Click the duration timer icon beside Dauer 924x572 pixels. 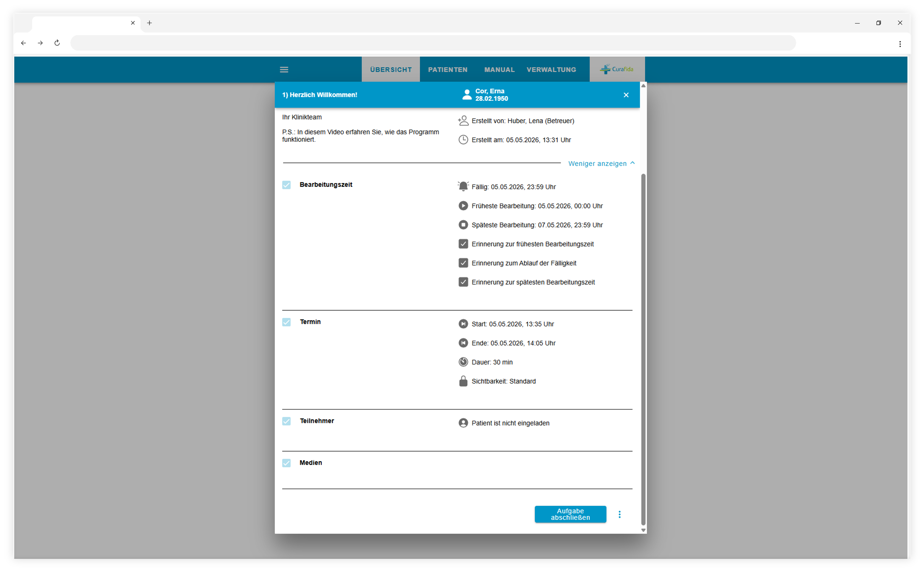463,362
